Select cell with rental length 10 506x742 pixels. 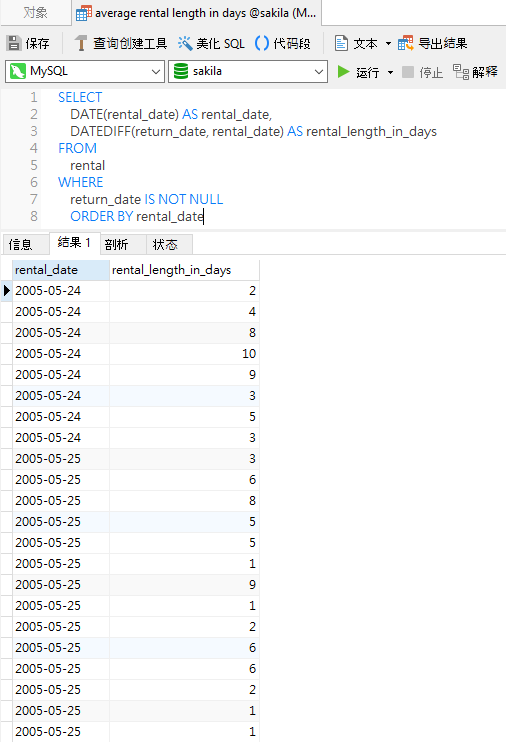(185, 353)
